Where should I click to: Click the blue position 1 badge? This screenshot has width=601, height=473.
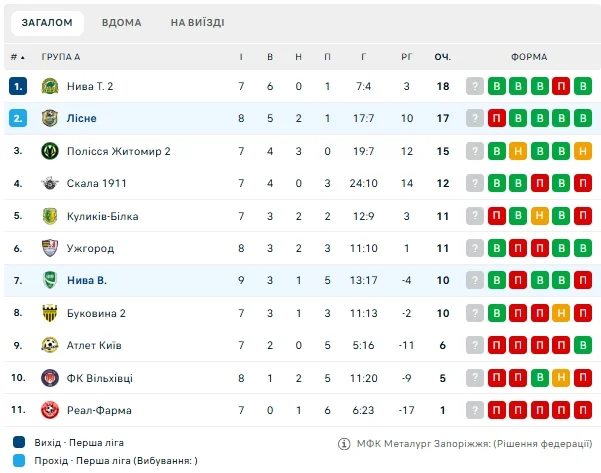tap(18, 86)
